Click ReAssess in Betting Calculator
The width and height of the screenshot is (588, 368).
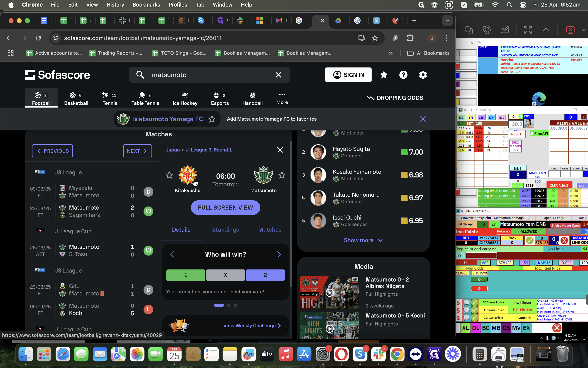[503, 231]
